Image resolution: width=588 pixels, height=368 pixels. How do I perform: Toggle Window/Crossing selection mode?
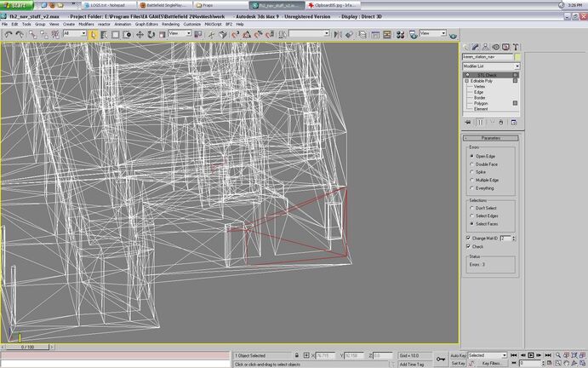click(x=127, y=35)
